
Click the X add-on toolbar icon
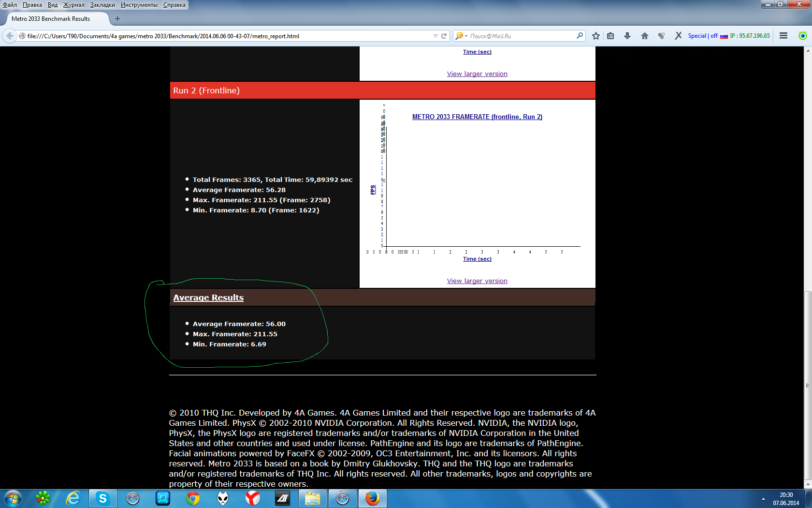pyautogui.click(x=679, y=36)
